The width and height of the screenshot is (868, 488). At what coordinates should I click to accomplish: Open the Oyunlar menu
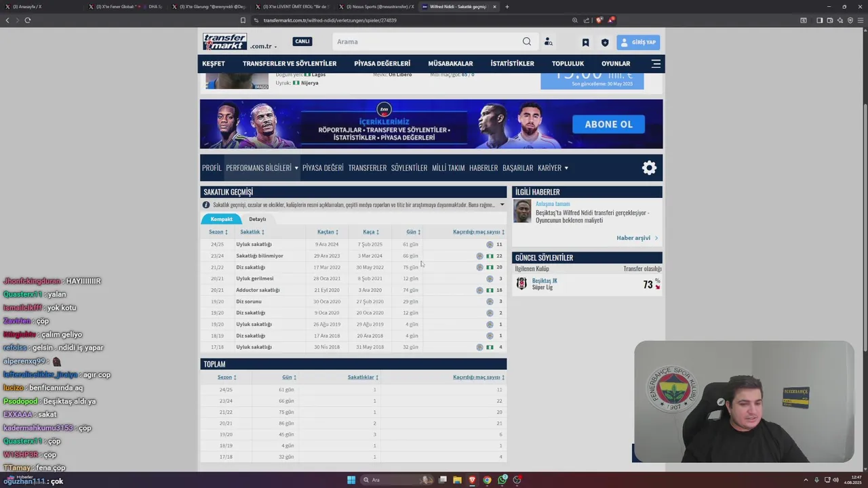coord(616,64)
